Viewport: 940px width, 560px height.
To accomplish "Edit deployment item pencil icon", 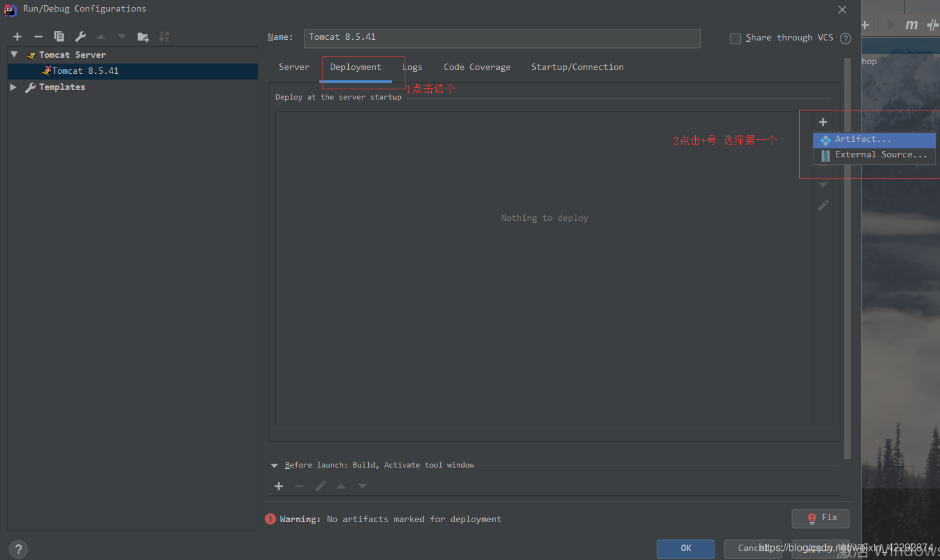I will coord(823,206).
